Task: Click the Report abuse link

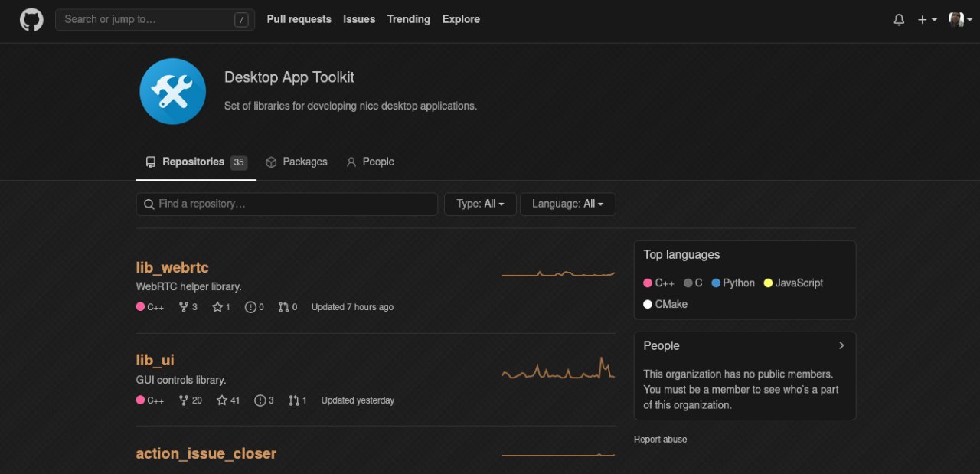Action: (661, 440)
